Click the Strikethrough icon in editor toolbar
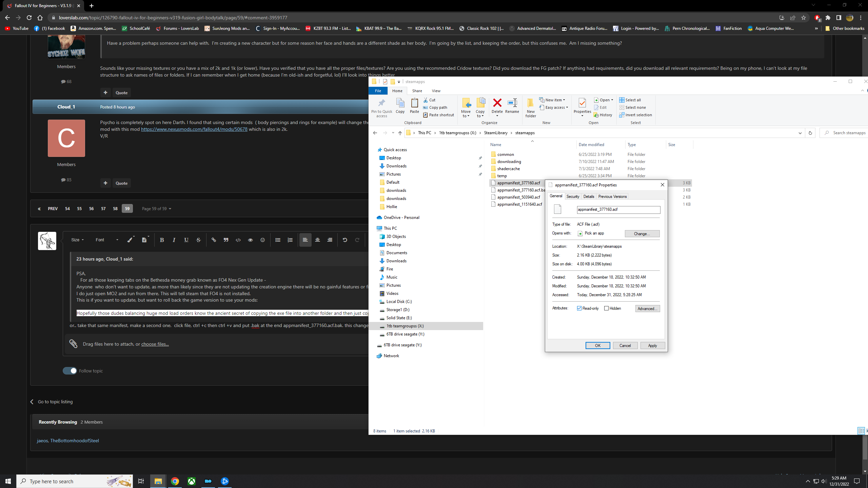 coord(198,240)
